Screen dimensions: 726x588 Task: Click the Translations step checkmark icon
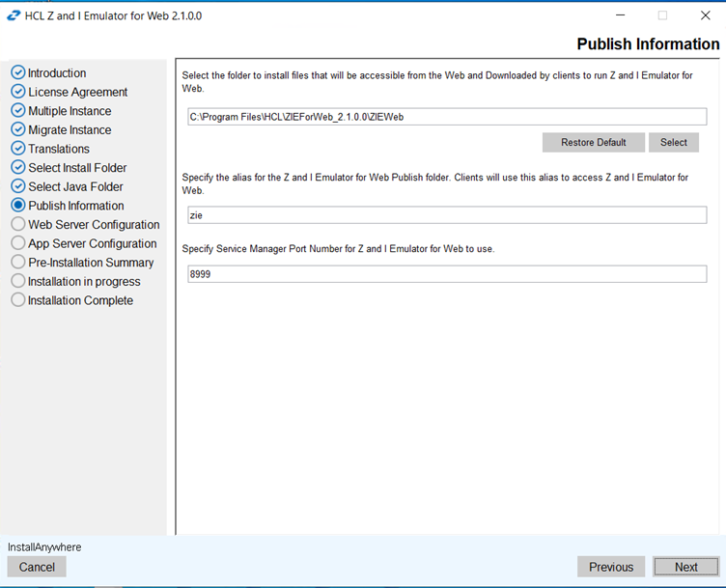point(18,149)
